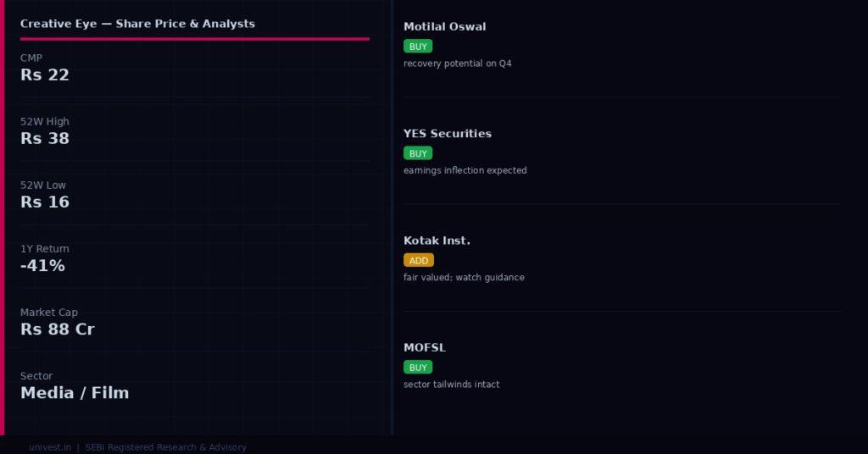This screenshot has width=868, height=454.
Task: Click the BUY badge under YES Securities
Action: 418,153
